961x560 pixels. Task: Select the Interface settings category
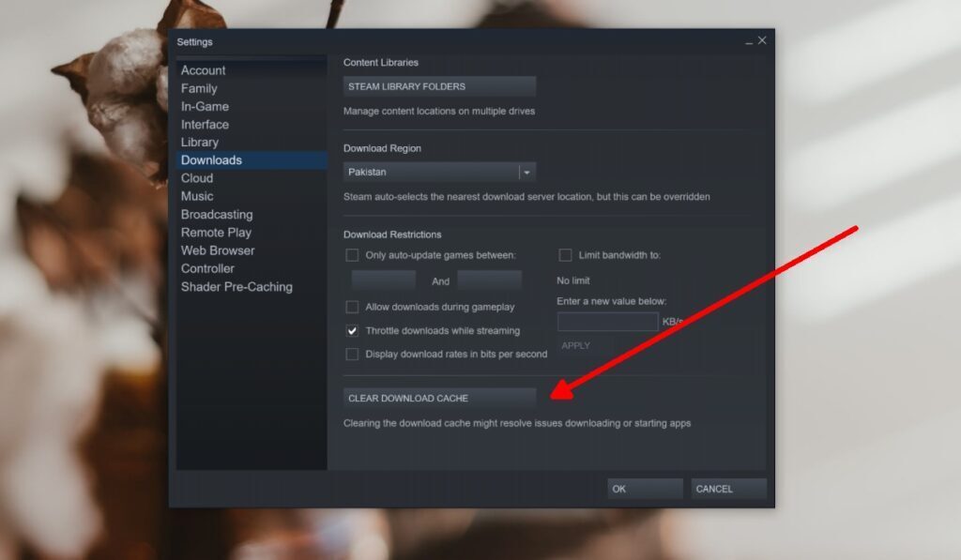tap(206, 124)
